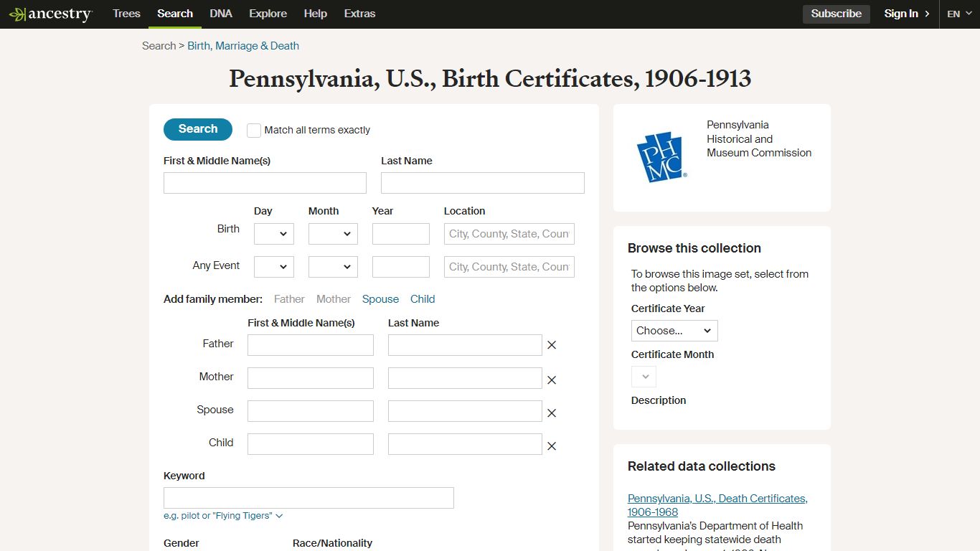Open the Any Event Day dropdown
The height and width of the screenshot is (551, 980).
pos(274,267)
